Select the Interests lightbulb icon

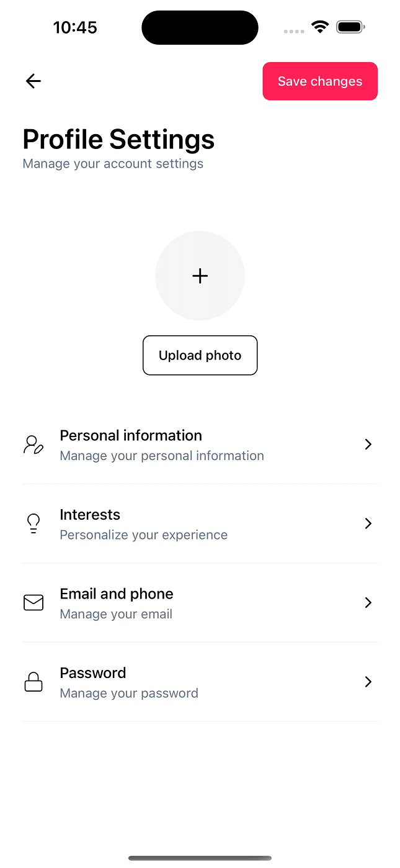click(33, 523)
